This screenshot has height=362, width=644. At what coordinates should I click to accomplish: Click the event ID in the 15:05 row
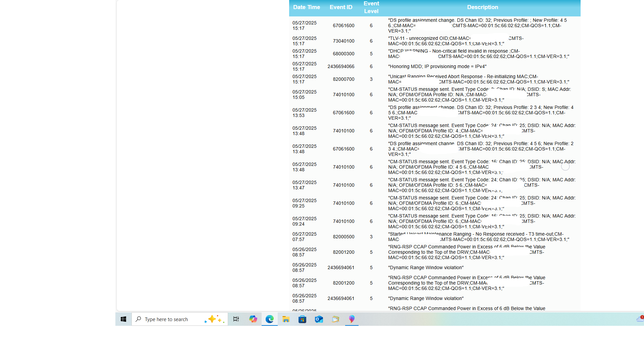coord(343,95)
